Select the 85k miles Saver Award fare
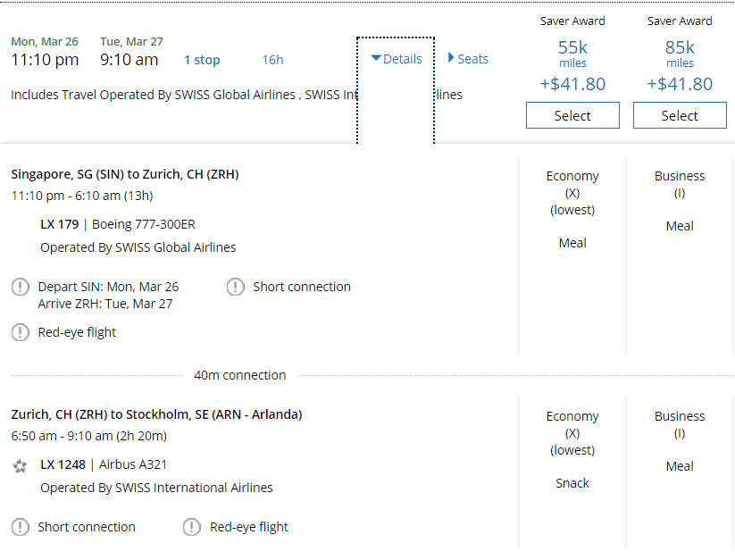Viewport: 735px width, 560px height. coord(680,116)
